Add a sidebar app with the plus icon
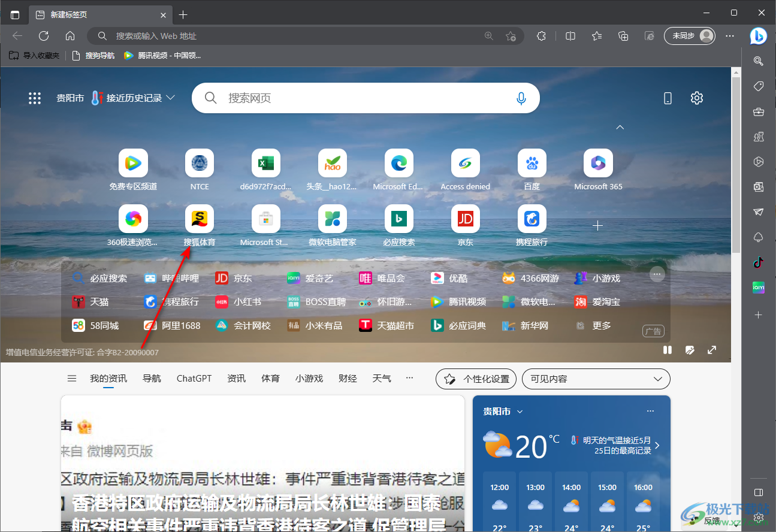 click(759, 315)
